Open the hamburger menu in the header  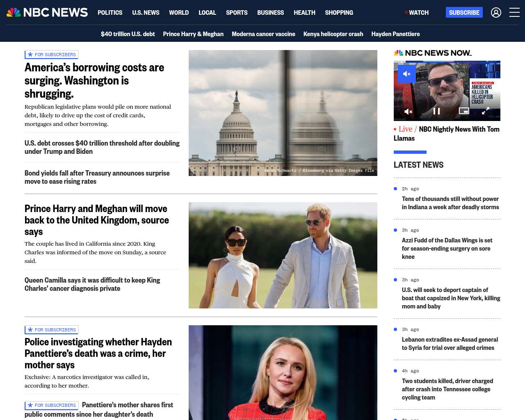514,12
